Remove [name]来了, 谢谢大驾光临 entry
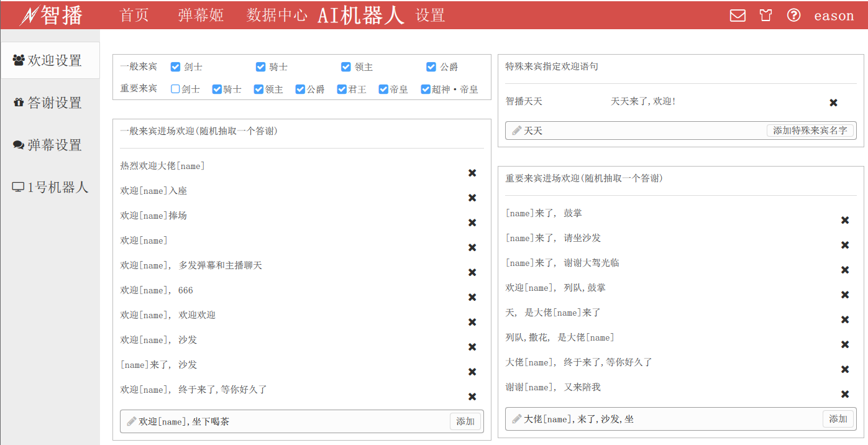Image resolution: width=868 pixels, height=445 pixels. click(x=845, y=270)
